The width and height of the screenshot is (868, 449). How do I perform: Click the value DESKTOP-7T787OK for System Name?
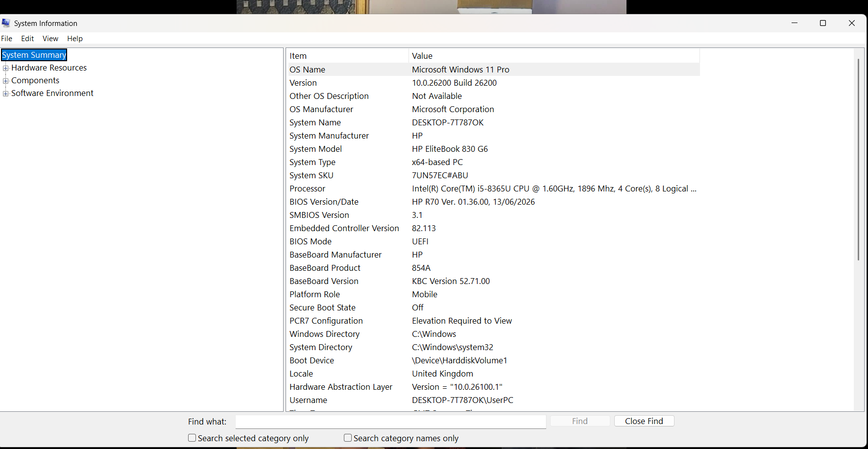point(448,122)
